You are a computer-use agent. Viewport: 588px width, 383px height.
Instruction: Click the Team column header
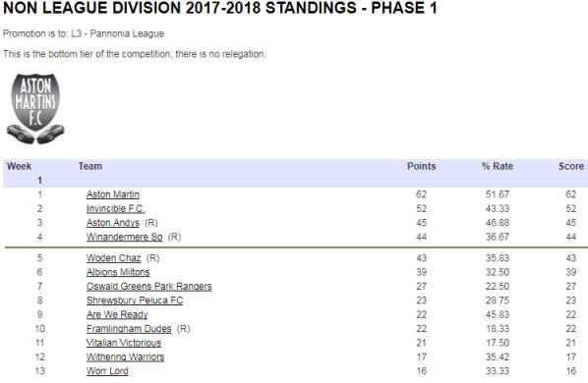coord(90,166)
